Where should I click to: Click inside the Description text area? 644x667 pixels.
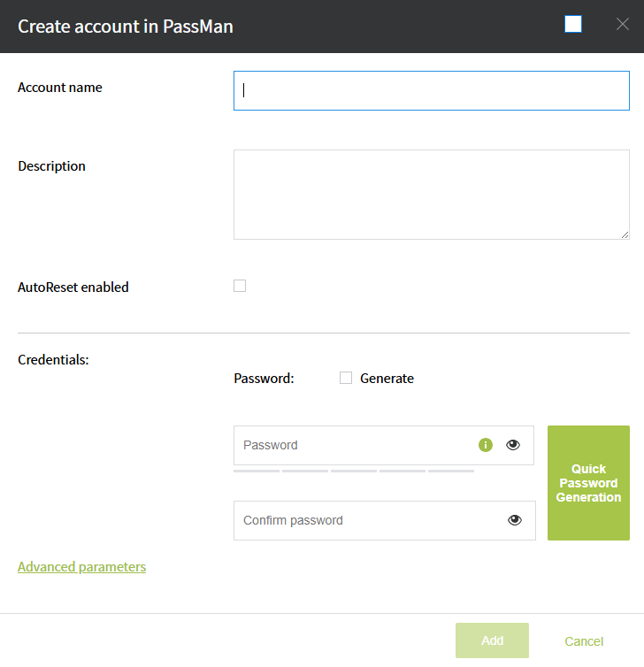[431, 194]
